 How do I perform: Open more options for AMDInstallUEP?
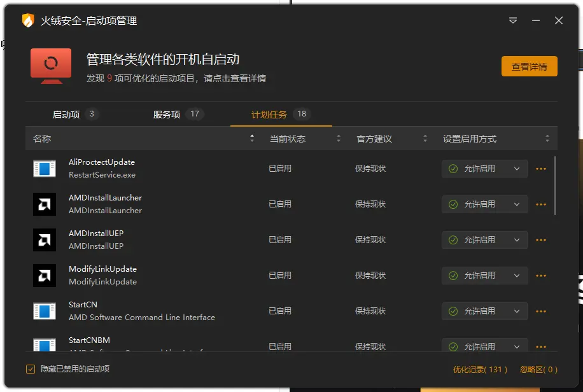coord(541,241)
